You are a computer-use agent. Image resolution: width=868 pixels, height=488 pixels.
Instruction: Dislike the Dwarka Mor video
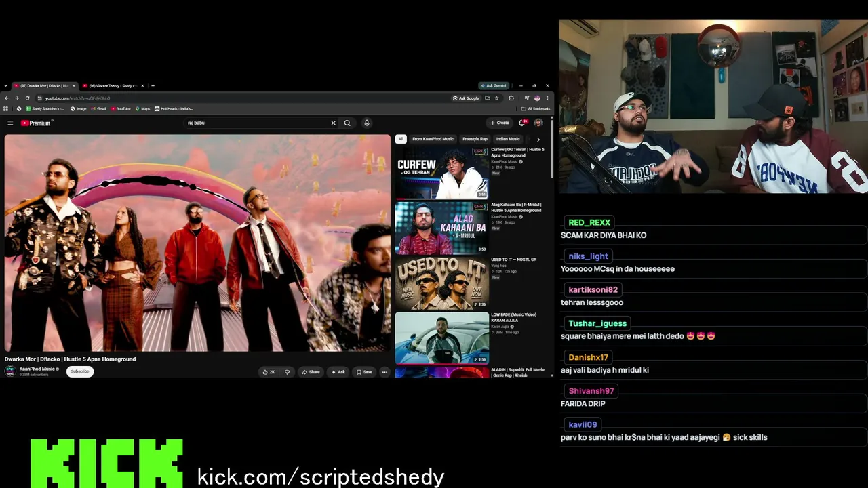click(288, 372)
